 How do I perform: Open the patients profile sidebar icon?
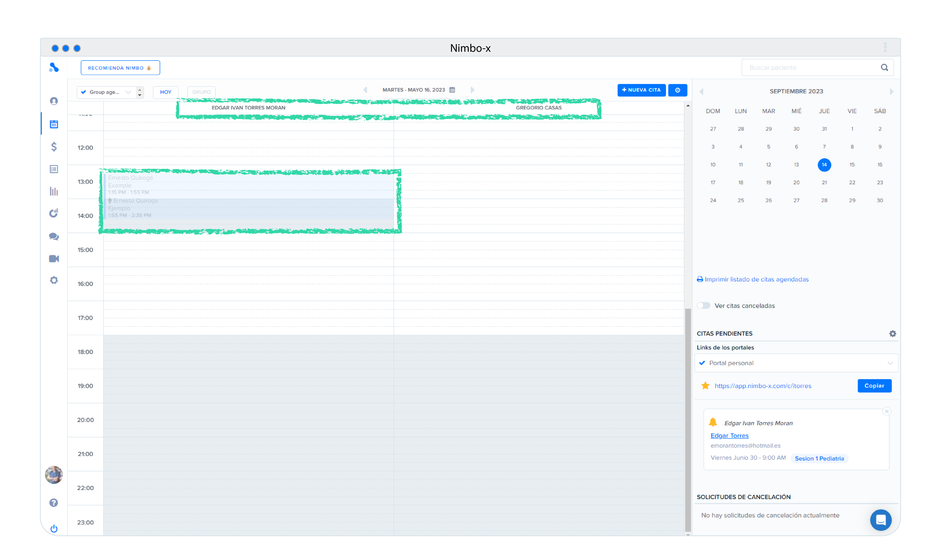(54, 101)
